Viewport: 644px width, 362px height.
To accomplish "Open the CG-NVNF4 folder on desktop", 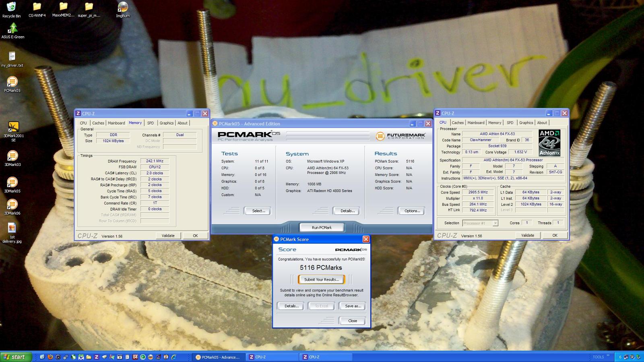I will point(37,10).
